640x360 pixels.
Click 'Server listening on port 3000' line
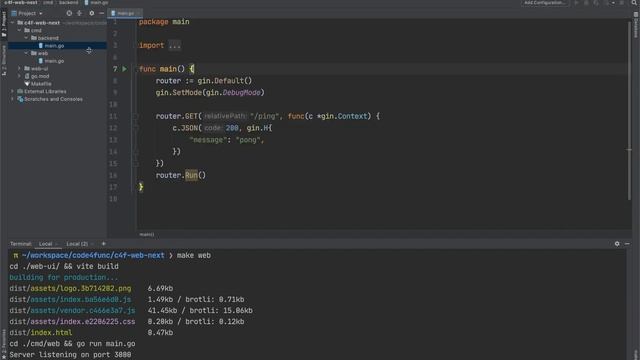70,355
